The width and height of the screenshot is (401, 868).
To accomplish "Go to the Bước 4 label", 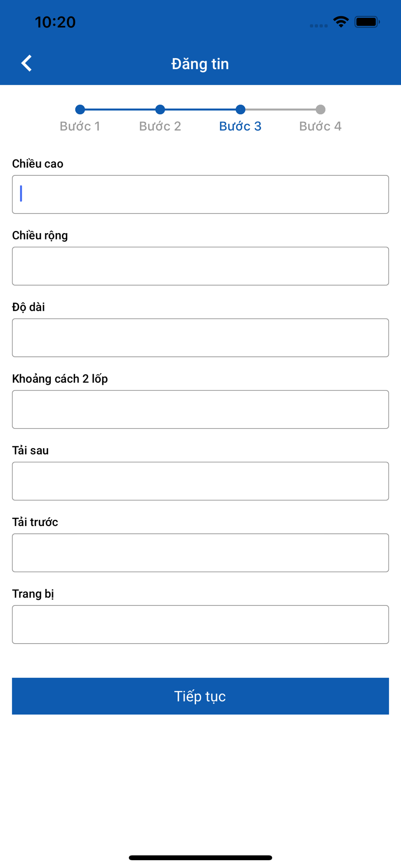I will point(320,126).
